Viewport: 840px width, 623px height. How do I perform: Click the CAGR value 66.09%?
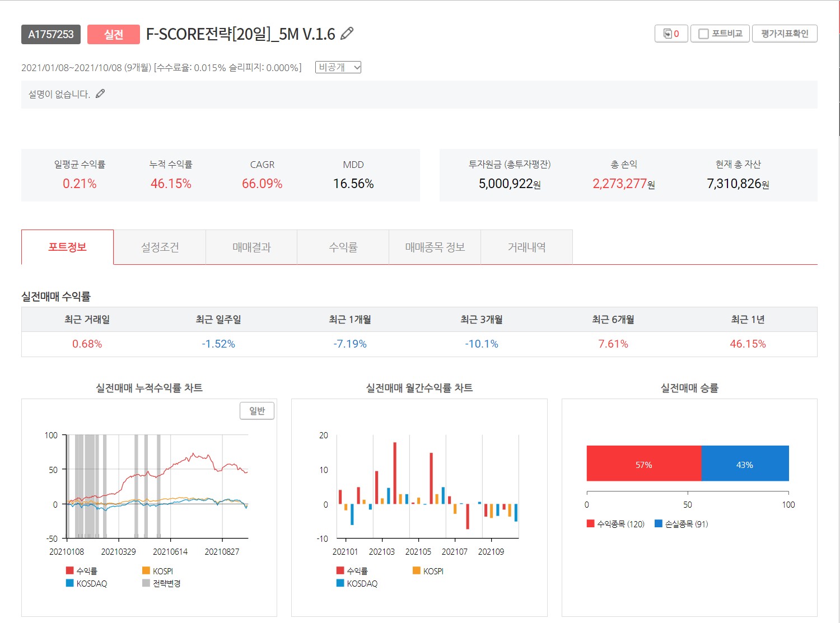pos(262,184)
